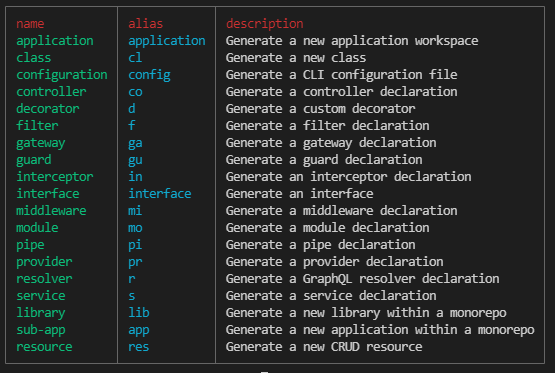The image size is (555, 373).
Task: Select the 'gateway' name entry
Action: pyautogui.click(x=41, y=143)
